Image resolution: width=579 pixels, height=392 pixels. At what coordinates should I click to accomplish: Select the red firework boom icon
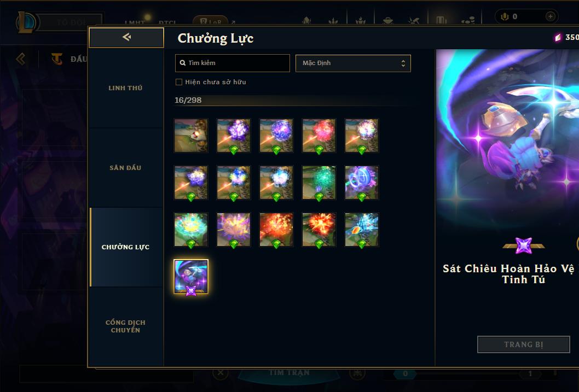319,136
